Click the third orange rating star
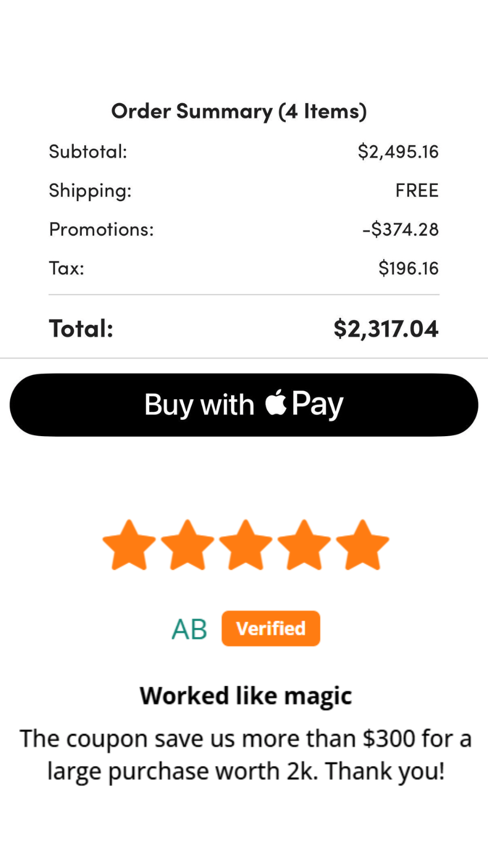488x868 pixels. (246, 546)
